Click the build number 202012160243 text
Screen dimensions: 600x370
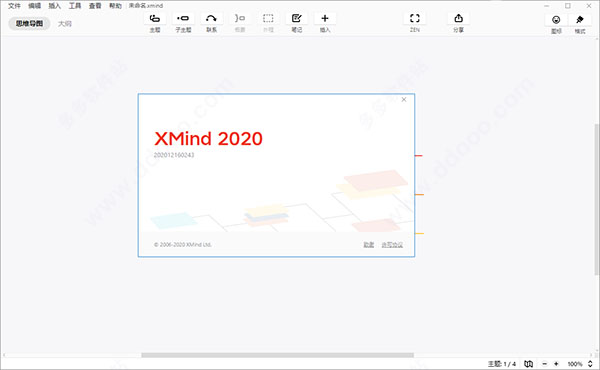point(174,155)
